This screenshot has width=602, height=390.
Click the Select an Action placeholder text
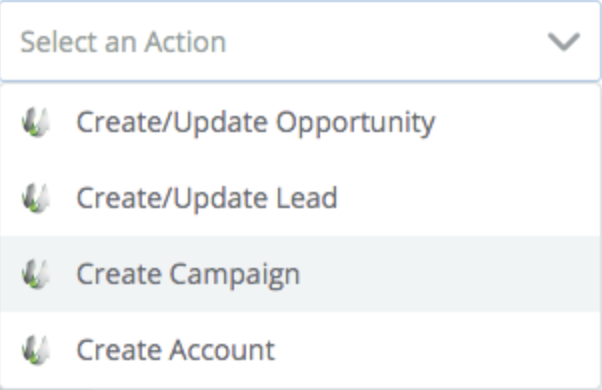[123, 42]
